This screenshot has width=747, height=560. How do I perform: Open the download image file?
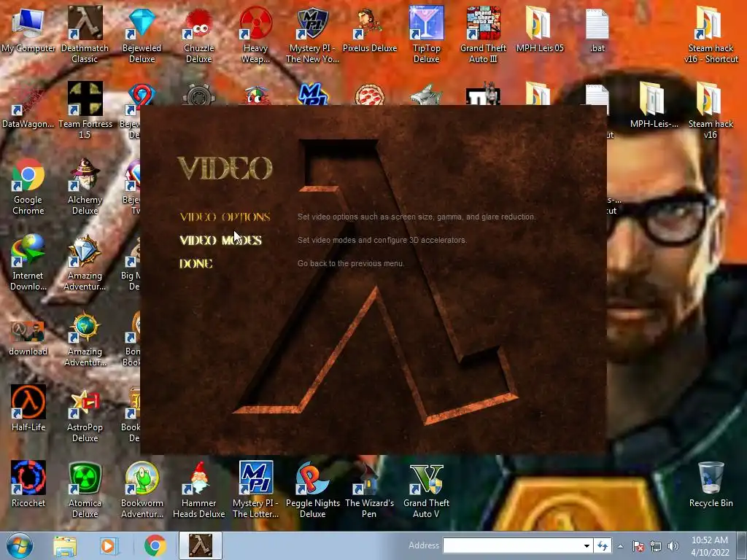point(28,338)
